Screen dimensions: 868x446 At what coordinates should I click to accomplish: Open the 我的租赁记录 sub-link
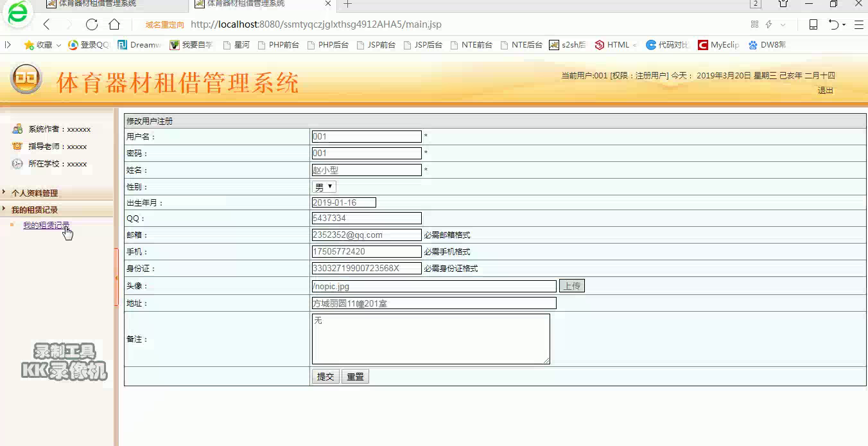click(x=46, y=226)
